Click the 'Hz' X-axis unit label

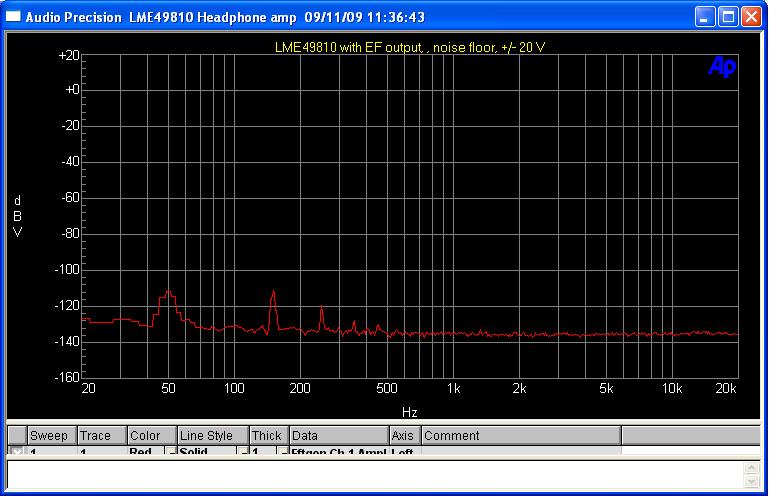[410, 412]
